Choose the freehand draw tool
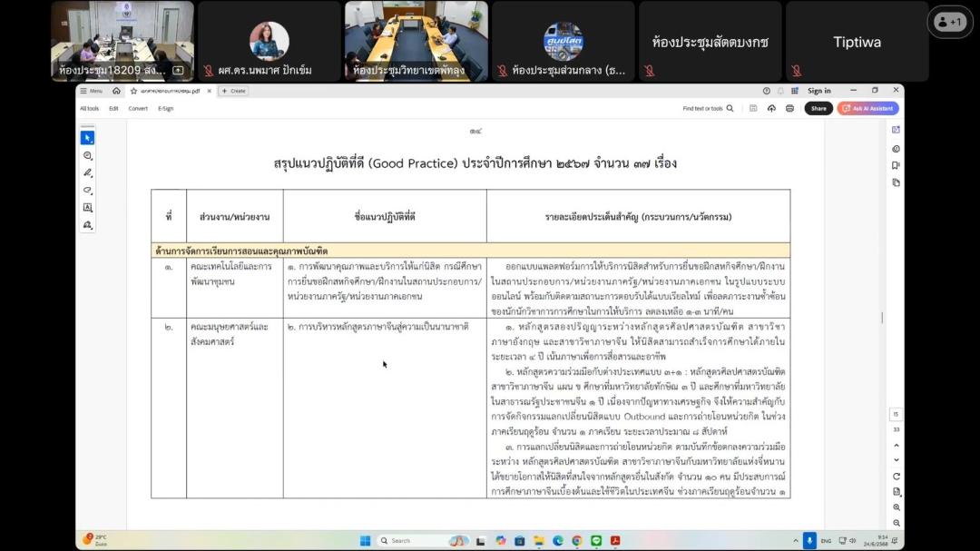This screenshot has width=980, height=551. 87,190
